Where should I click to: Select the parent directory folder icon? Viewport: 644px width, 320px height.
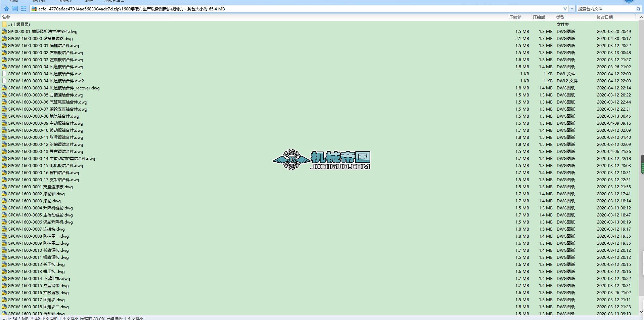(4, 25)
